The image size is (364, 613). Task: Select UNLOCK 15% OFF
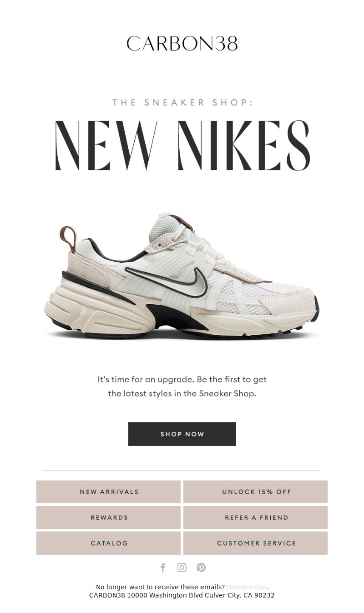point(255,492)
